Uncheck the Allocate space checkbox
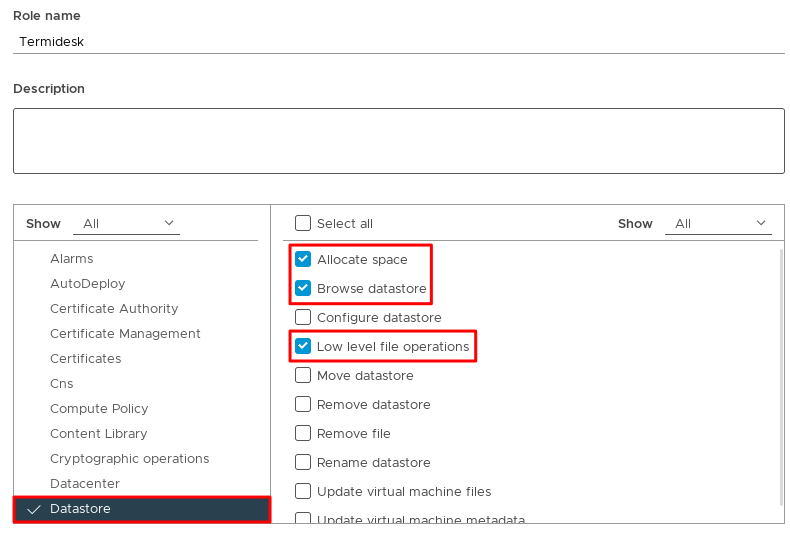Image resolution: width=790 pixels, height=543 pixels. [303, 259]
